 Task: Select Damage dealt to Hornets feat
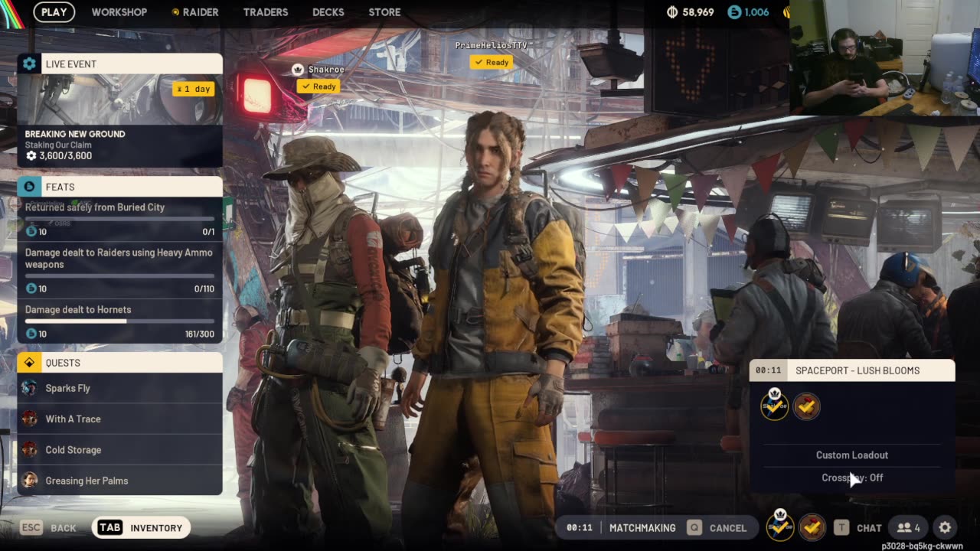click(x=120, y=321)
